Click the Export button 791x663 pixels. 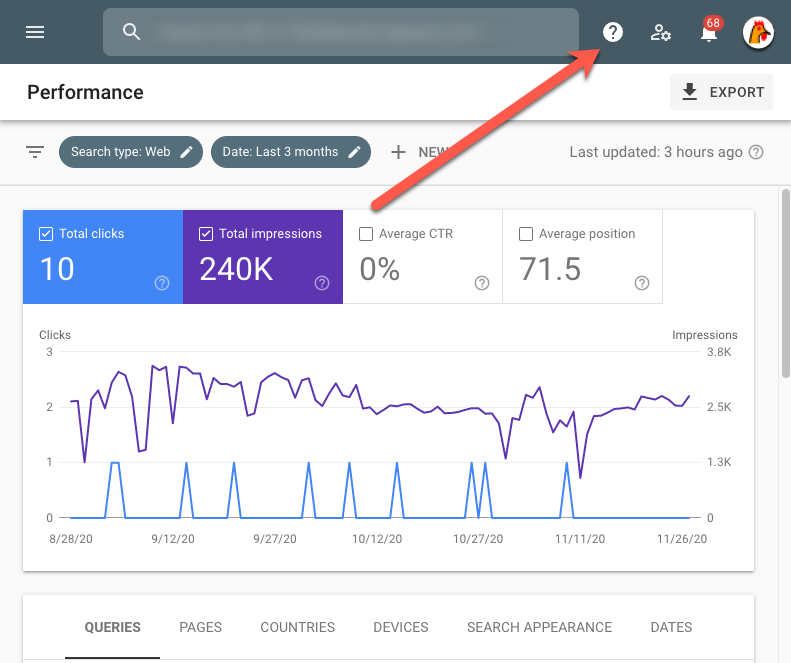(722, 92)
